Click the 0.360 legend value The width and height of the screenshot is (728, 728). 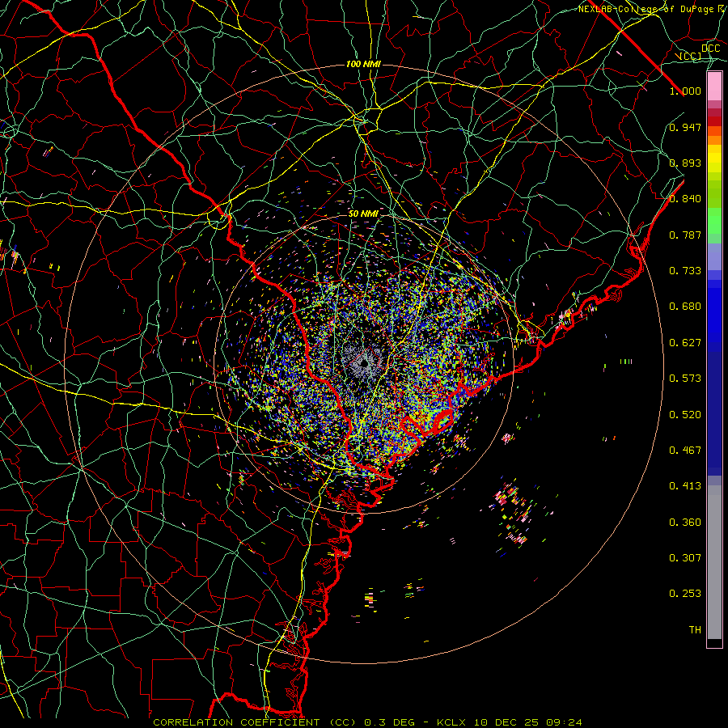point(685,523)
